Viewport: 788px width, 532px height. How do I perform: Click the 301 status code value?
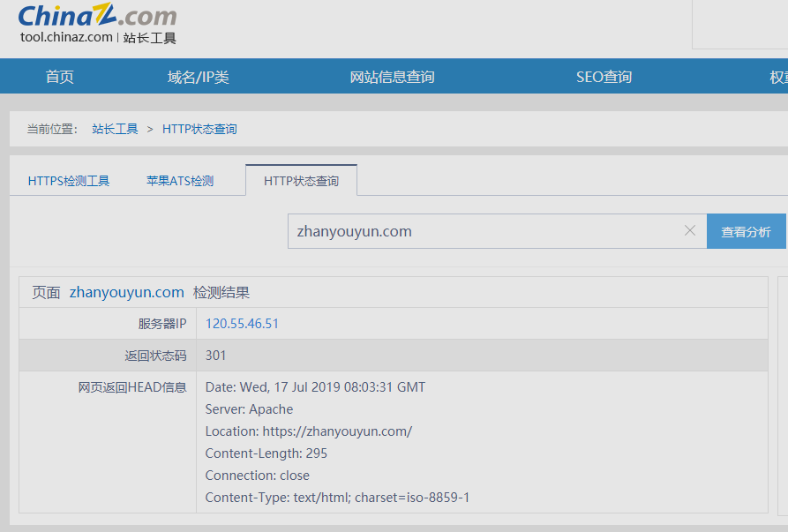(216, 356)
